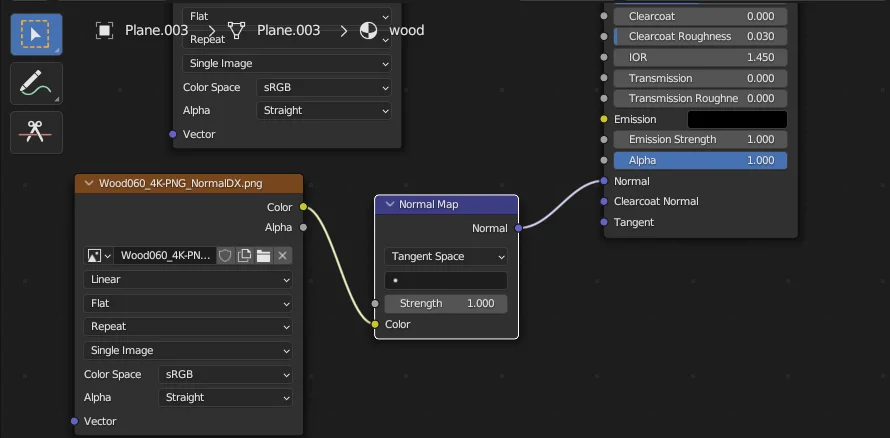Click Normal output socket of Normal Map

tap(518, 228)
